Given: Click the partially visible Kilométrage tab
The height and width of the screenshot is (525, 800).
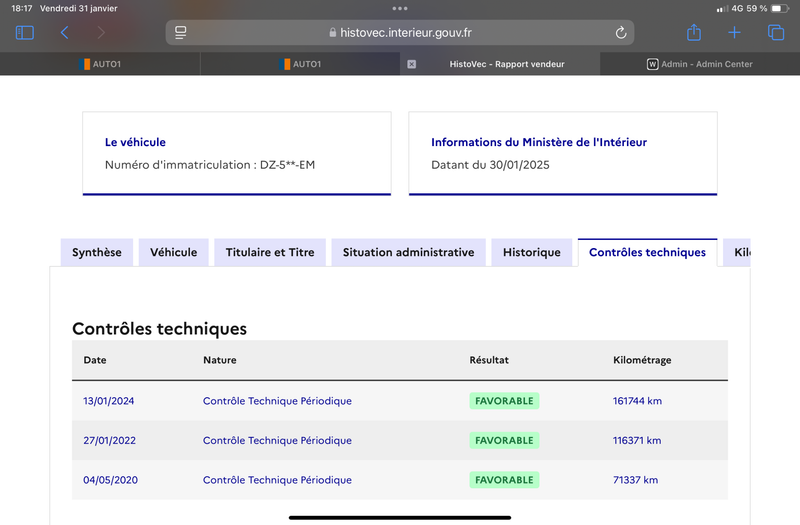Looking at the screenshot, I should tap(737, 253).
